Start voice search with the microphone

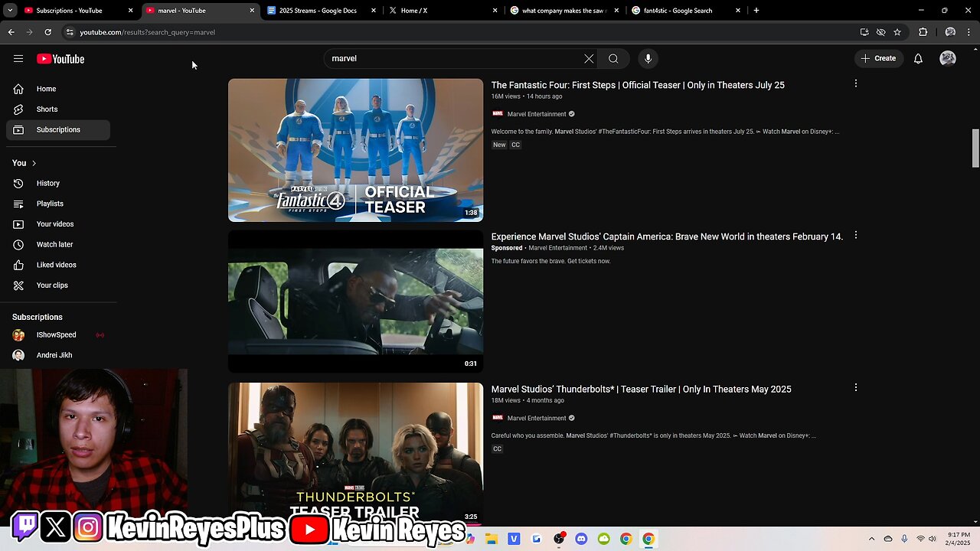pyautogui.click(x=648, y=58)
